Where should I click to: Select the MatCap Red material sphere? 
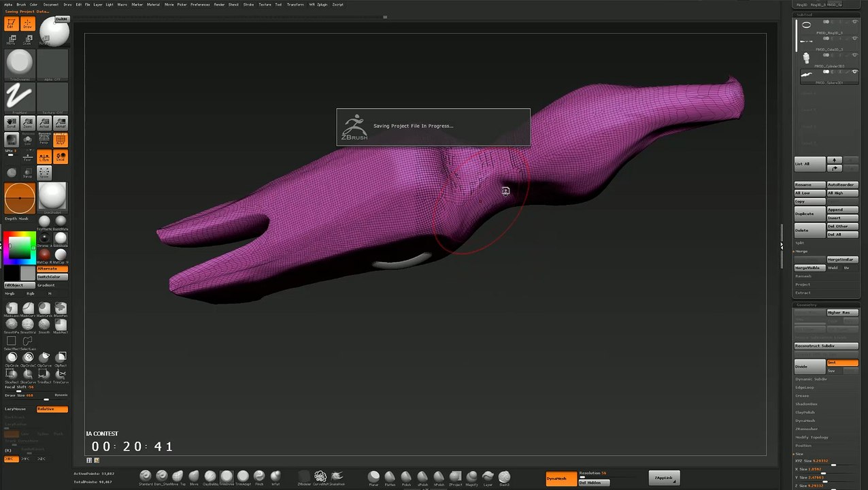click(45, 255)
